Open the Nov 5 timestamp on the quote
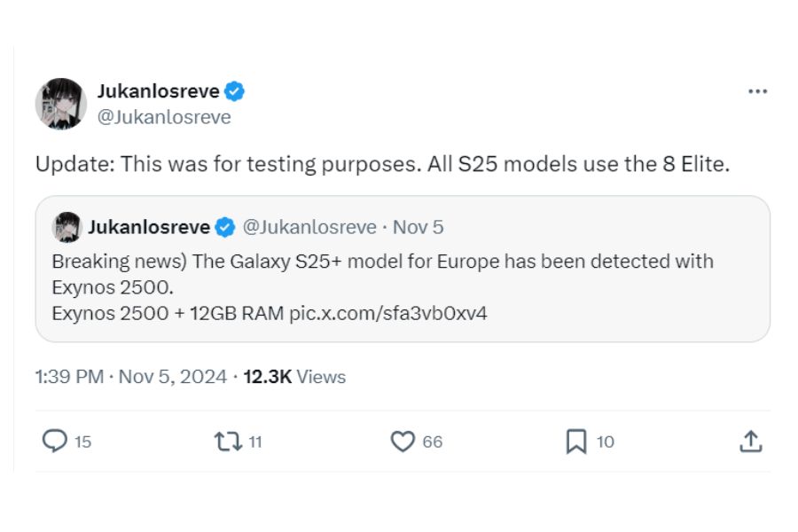 click(x=418, y=226)
